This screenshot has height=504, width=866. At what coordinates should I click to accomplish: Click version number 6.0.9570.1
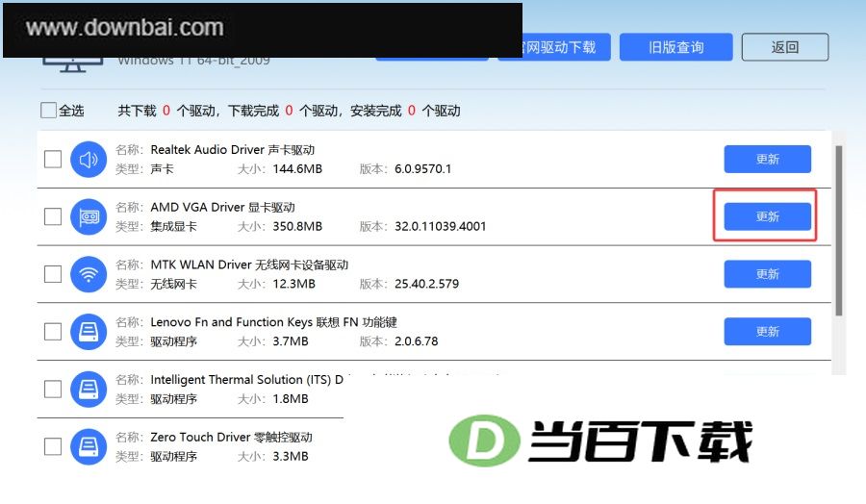pos(422,169)
